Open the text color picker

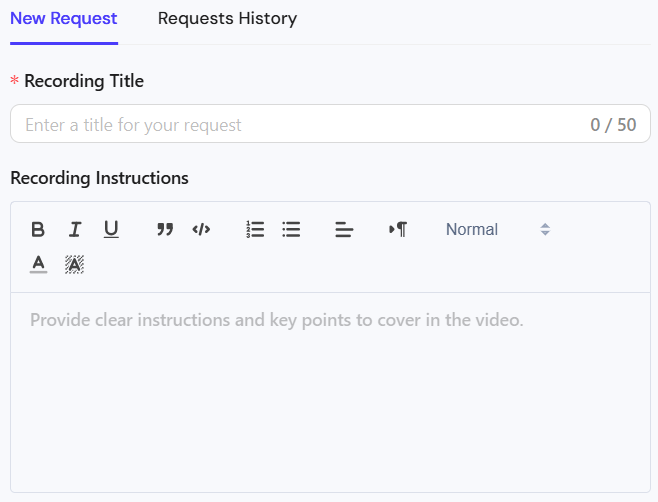(38, 264)
